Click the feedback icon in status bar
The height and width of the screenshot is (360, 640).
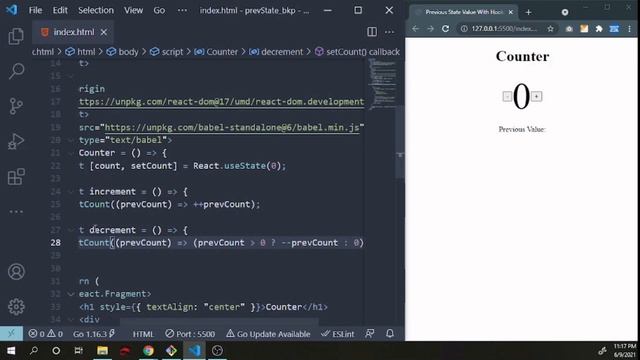[x=370, y=333]
